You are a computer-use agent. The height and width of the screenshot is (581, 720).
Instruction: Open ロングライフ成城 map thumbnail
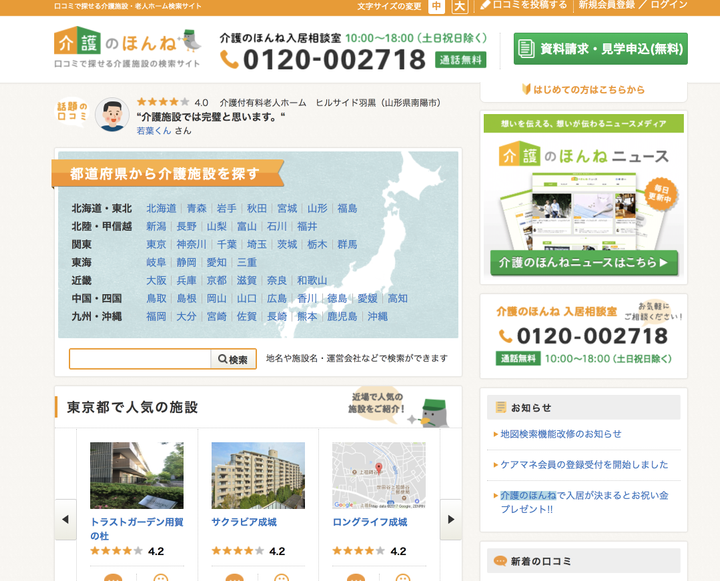[x=379, y=475]
